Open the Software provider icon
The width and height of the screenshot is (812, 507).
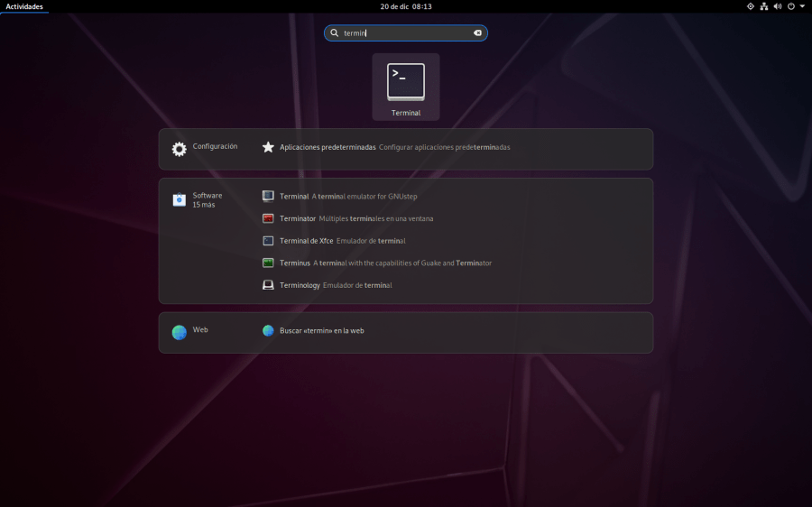tap(180, 199)
